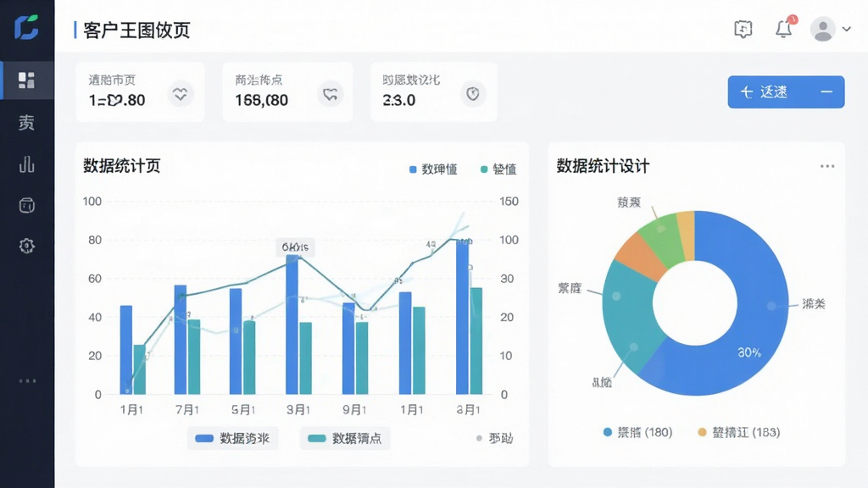Click the tallest blue bar at 8月1
This screenshot has height=488, width=868.
462,317
